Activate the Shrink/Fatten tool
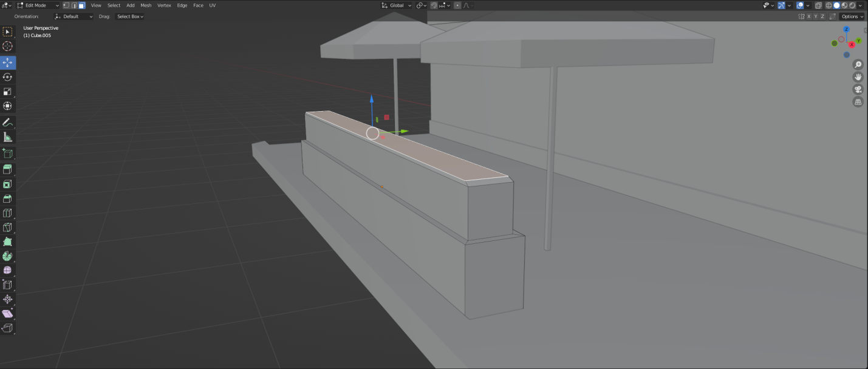 click(x=8, y=300)
